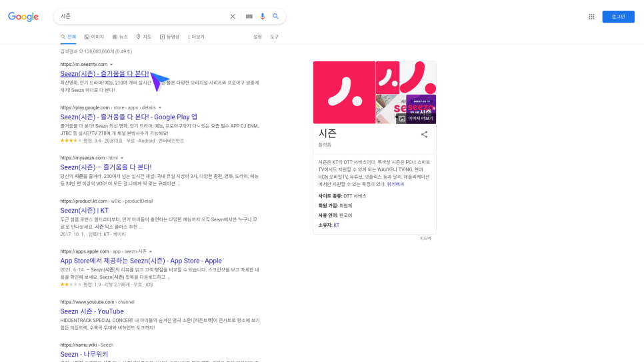Open the App Store Seezn result link

pos(141,261)
